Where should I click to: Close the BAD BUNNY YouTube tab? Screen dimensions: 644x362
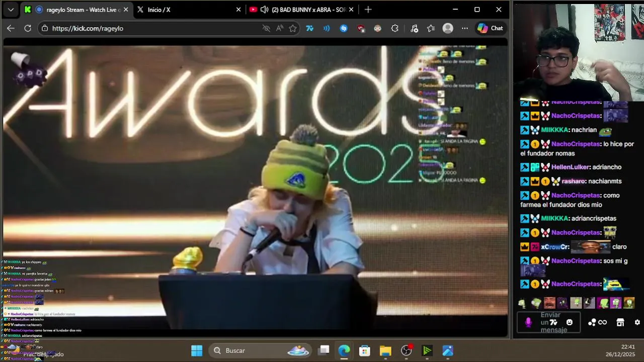pyautogui.click(x=351, y=10)
